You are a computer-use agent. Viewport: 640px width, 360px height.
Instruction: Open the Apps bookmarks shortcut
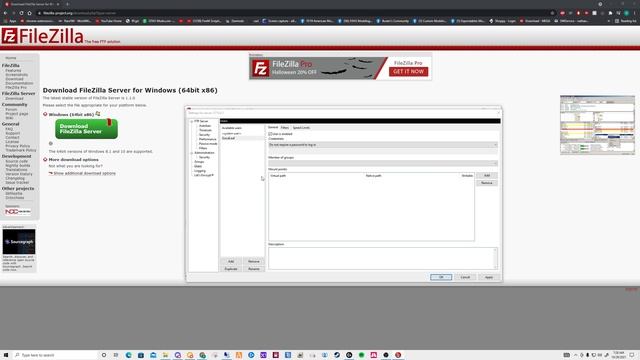click(10, 21)
